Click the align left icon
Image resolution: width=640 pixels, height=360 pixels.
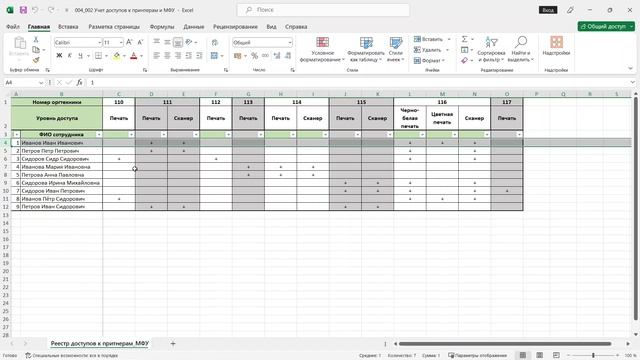coord(156,56)
